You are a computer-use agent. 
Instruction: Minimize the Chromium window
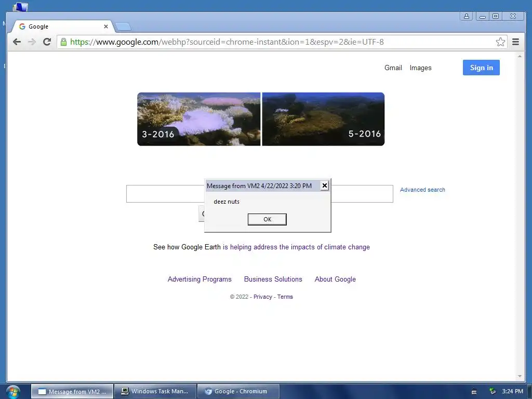483,16
